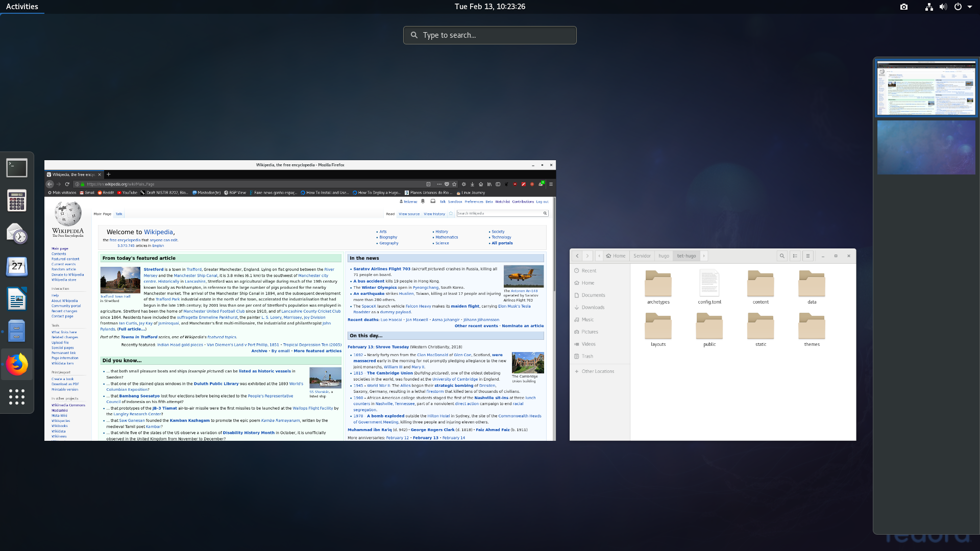The image size is (980, 551).
Task: Click the Log out link on Wikipedia
Action: 542,202
